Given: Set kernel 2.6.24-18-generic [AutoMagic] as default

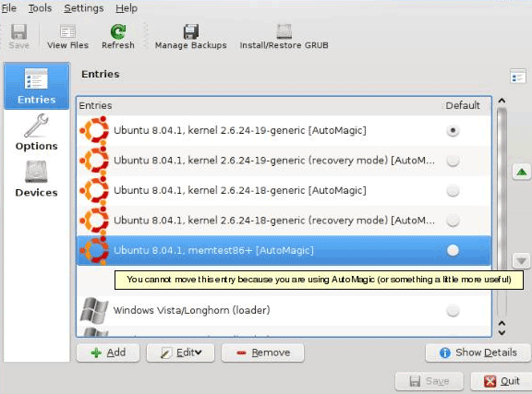Looking at the screenshot, I should [x=453, y=191].
